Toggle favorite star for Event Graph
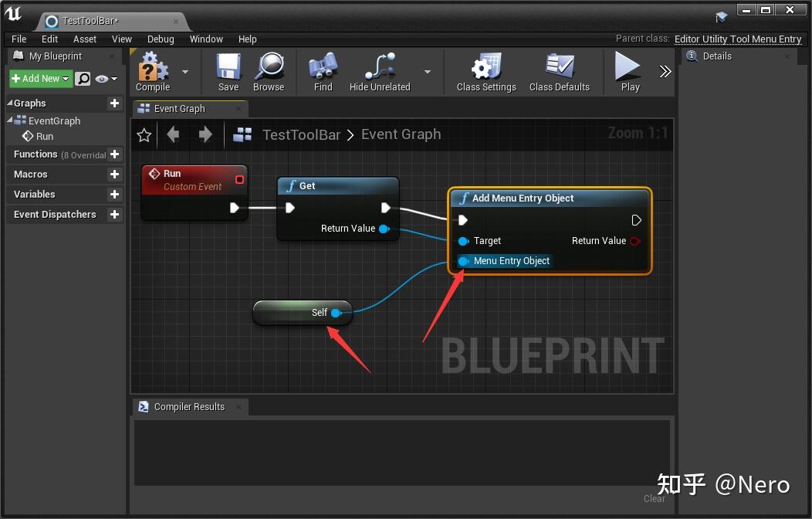 pyautogui.click(x=144, y=134)
